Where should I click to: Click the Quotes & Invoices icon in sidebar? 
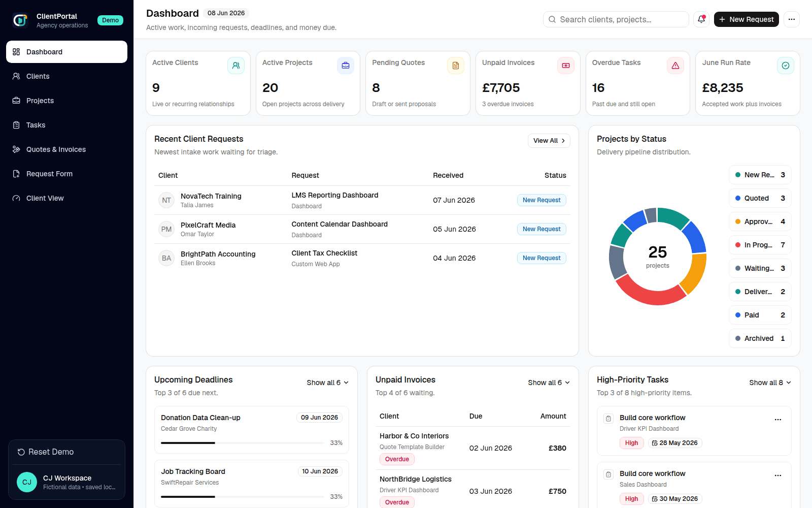click(x=16, y=149)
